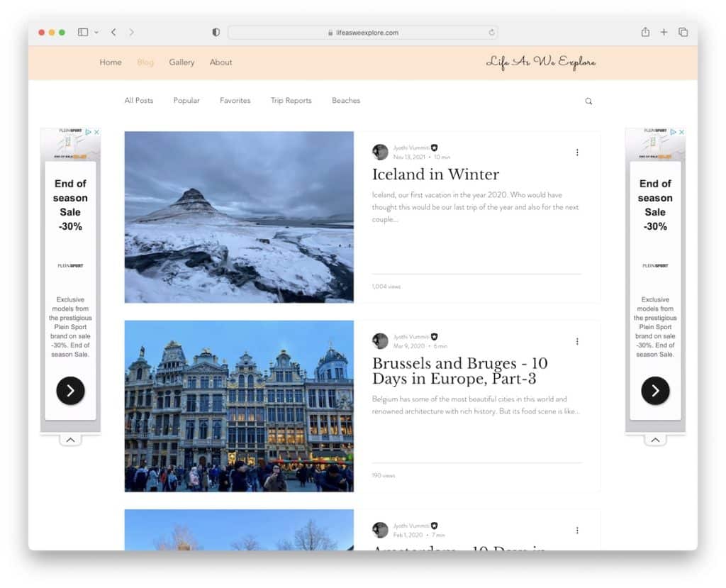Open the Blog nav item
Viewport: 726px width, 588px height.
pyautogui.click(x=145, y=62)
